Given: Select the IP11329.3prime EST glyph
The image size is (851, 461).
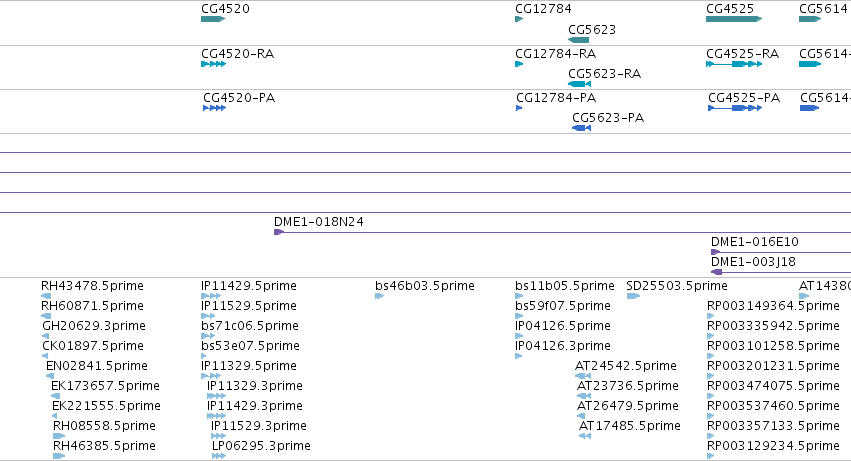Looking at the screenshot, I should pyautogui.click(x=216, y=396).
